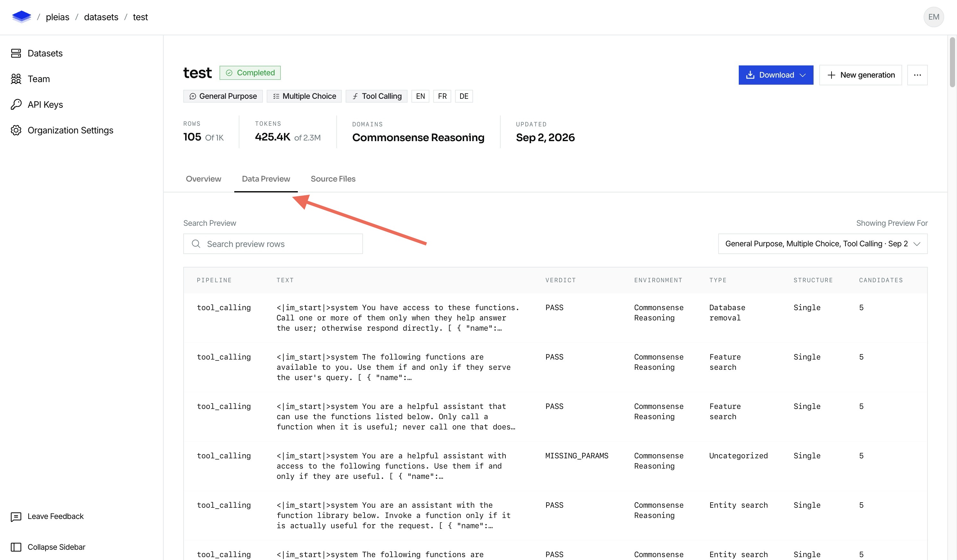Click the DE language tag
The height and width of the screenshot is (560, 957).
464,96
